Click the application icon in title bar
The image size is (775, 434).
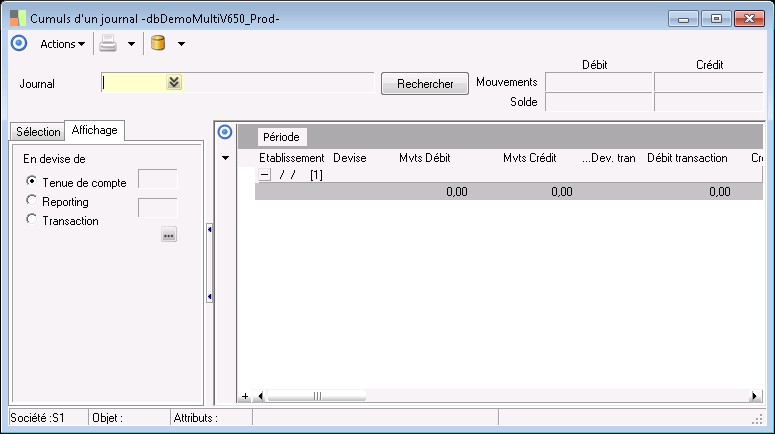18,18
